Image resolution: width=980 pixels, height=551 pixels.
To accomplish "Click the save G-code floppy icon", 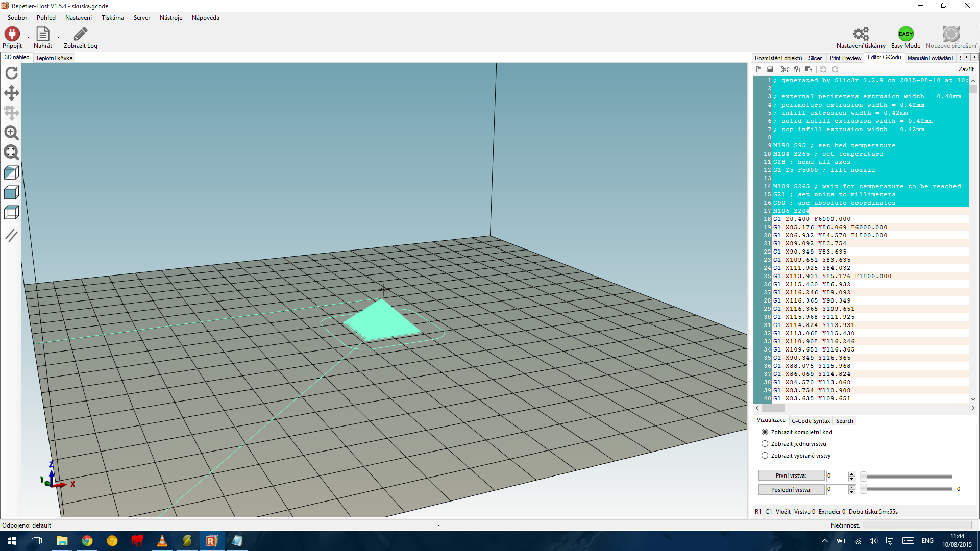I will (770, 69).
